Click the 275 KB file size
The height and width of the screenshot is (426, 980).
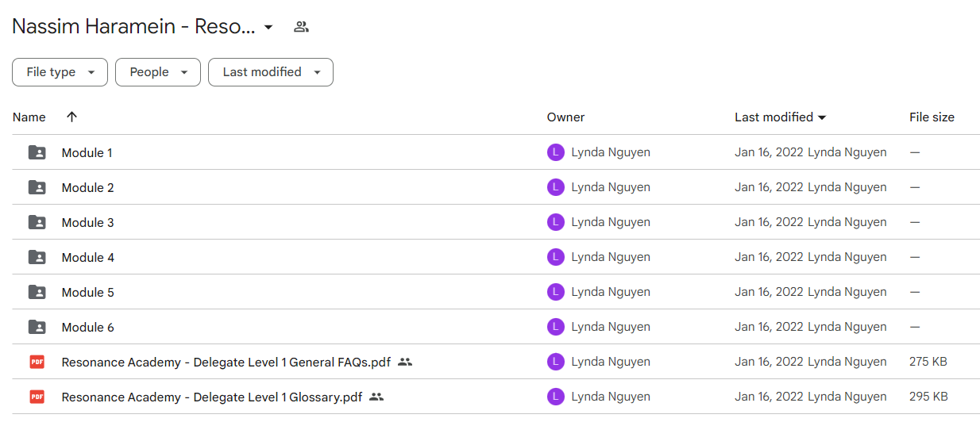928,362
